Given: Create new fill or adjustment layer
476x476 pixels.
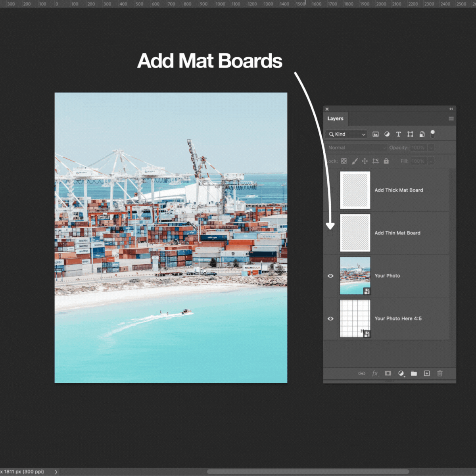Looking at the screenshot, I should click(x=401, y=373).
